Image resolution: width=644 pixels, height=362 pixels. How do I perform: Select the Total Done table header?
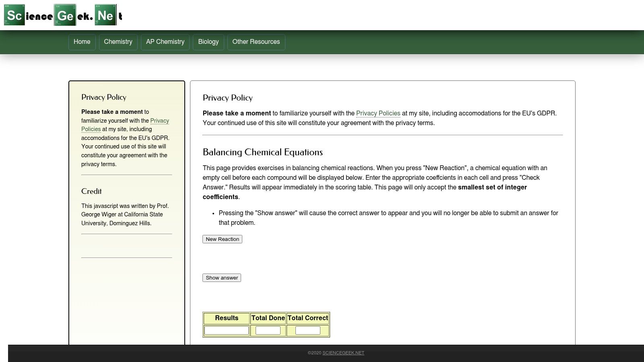click(x=268, y=318)
